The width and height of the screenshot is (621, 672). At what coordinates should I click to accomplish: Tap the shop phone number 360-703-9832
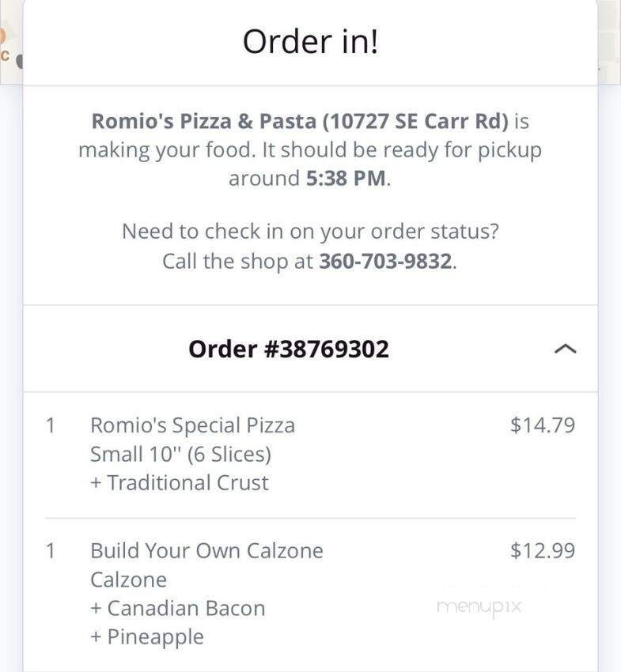(387, 262)
